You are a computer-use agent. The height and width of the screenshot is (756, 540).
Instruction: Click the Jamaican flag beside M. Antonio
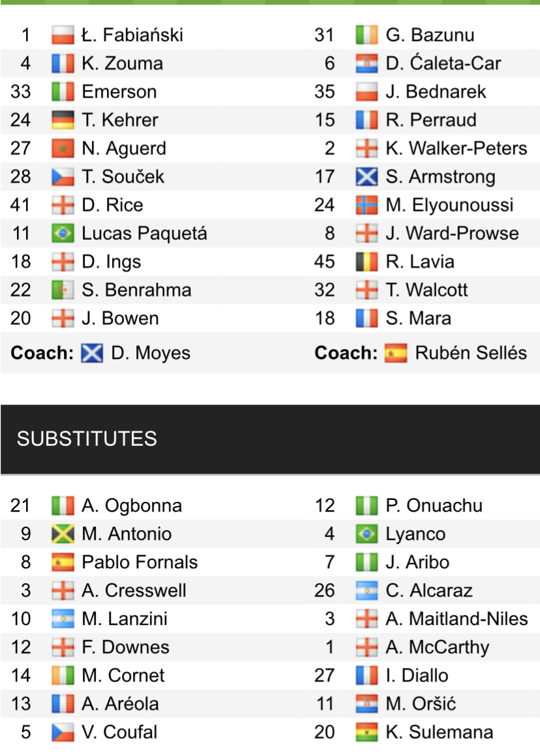tap(63, 534)
